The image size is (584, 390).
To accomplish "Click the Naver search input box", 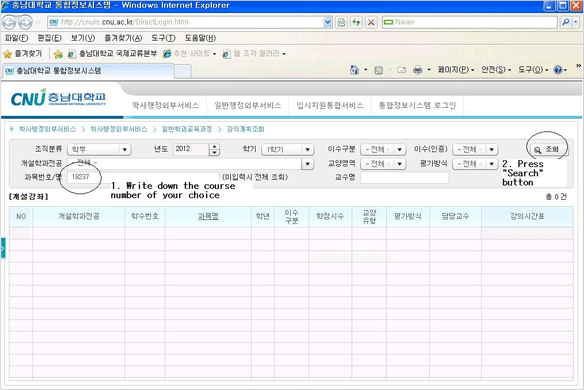I will point(470,22).
